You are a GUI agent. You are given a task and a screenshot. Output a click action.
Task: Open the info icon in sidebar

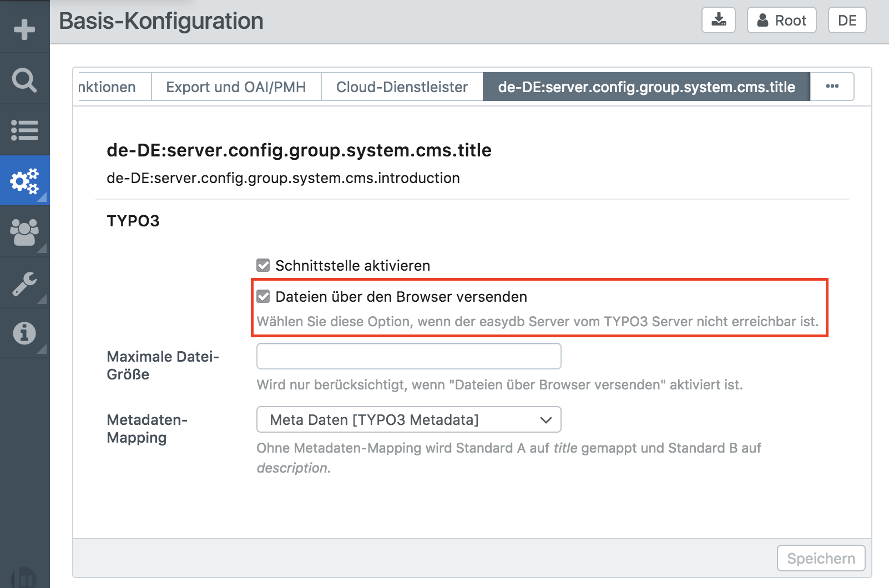[24, 333]
